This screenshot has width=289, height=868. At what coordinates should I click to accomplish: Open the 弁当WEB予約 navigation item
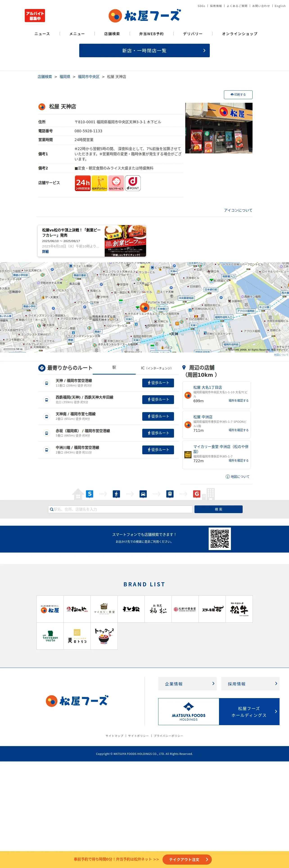tap(151, 34)
